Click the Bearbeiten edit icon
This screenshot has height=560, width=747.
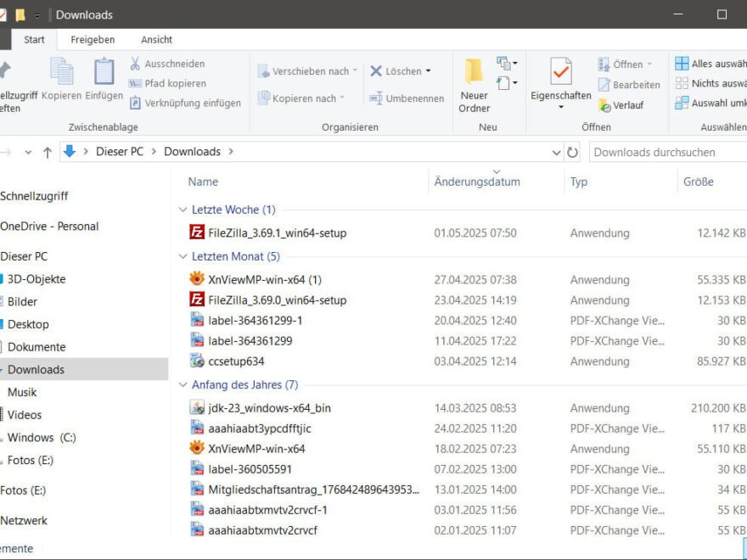(604, 85)
